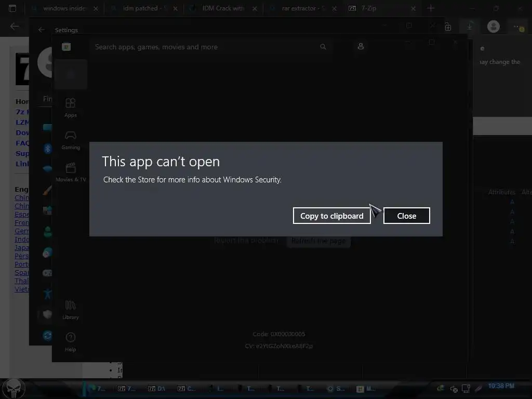532x399 pixels.
Task: Open the Settings gear taskbar item
Action: [x=336, y=389]
